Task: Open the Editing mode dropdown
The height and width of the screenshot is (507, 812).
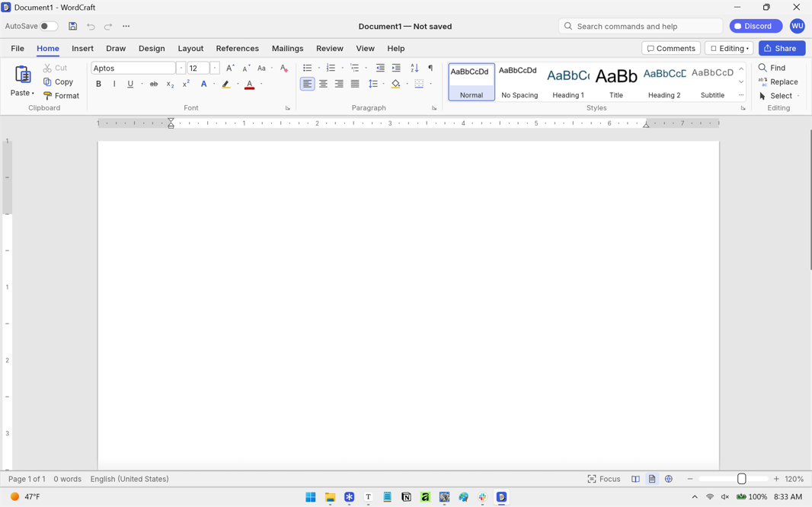Action: [x=729, y=48]
